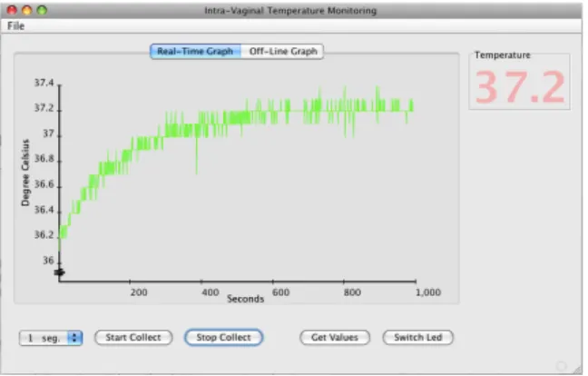Click the 1,000 x-axis tick label
Viewport: 588px width, 376px height.
pyautogui.click(x=428, y=292)
